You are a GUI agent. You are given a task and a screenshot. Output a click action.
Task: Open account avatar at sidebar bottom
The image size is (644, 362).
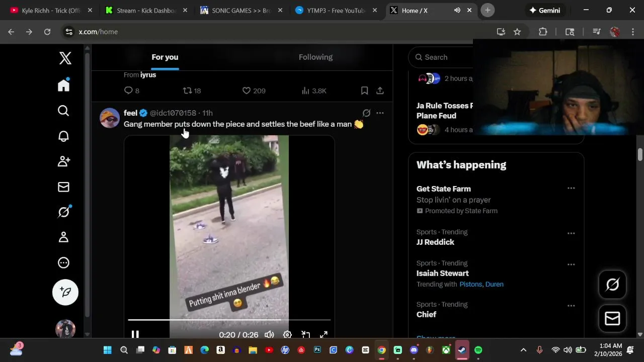point(65,329)
